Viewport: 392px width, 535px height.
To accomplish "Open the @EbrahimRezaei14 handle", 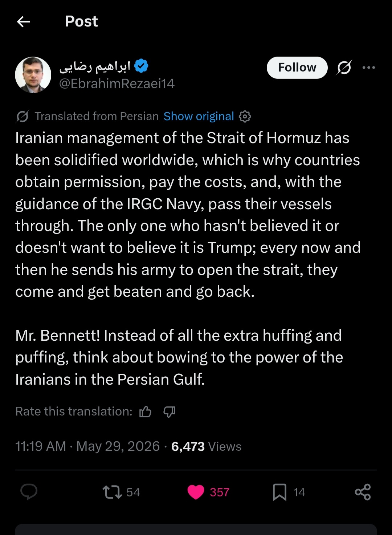I will pyautogui.click(x=117, y=84).
